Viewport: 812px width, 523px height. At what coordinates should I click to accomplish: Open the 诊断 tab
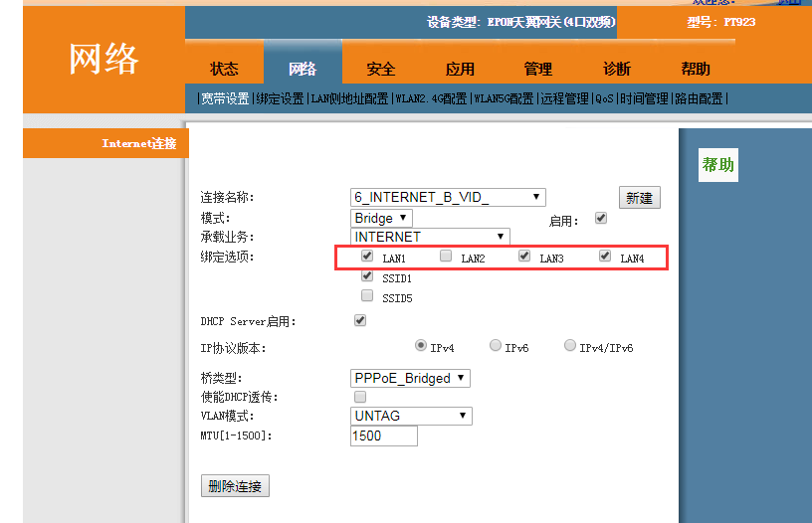617,69
